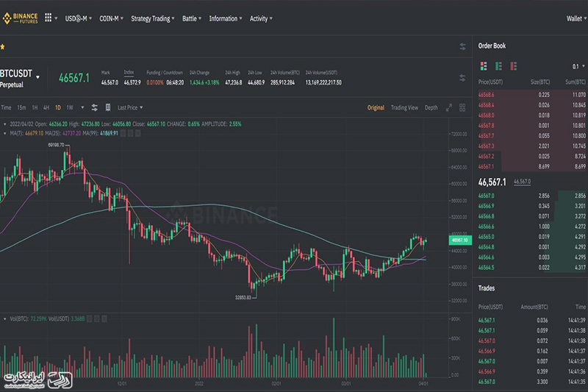Open Battle menu
588x392 pixels.
point(192,18)
